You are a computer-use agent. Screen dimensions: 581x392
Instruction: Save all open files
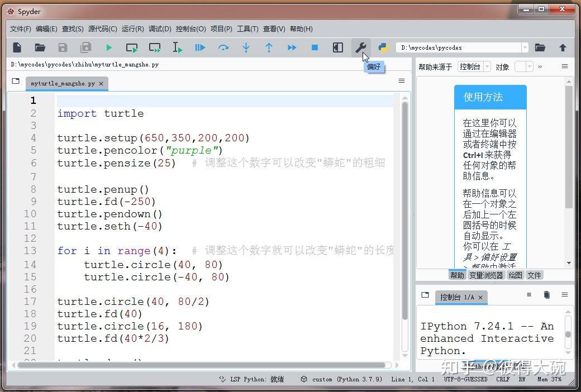85,47
